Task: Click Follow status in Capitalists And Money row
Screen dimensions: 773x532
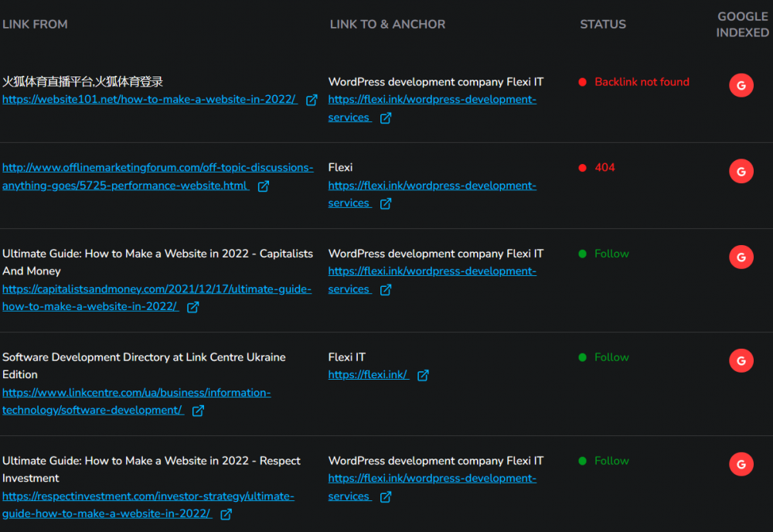Action: point(611,254)
